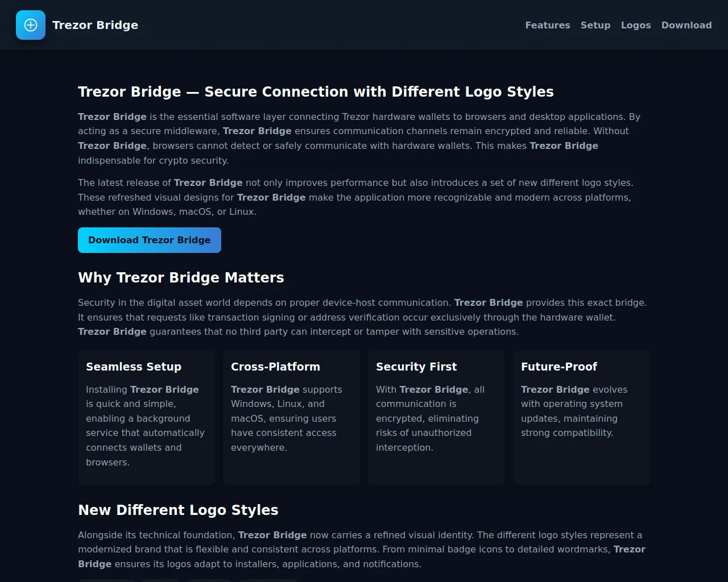Click the Future-Proof card title
Image resolution: width=728 pixels, height=582 pixels.
559,367
